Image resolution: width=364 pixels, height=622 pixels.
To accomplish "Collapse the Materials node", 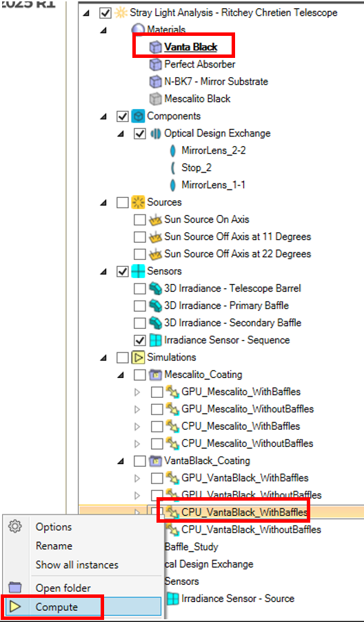I will (x=103, y=30).
